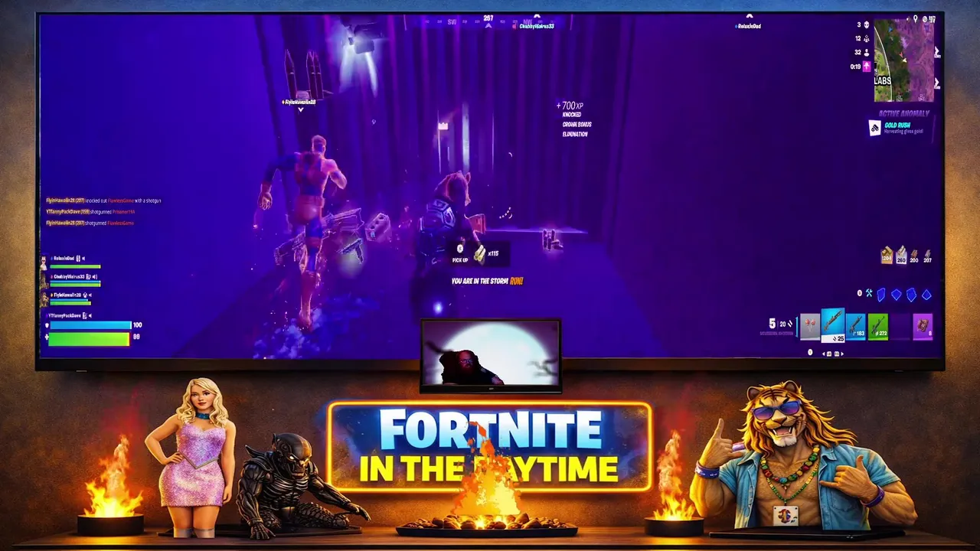This screenshot has height=551, width=980.
Task: Select the empty inventory slot
Action: click(900, 327)
